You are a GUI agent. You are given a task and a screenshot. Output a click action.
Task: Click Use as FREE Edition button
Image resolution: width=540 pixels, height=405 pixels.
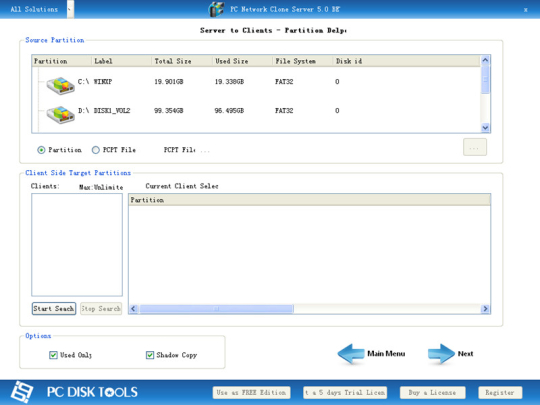point(251,393)
